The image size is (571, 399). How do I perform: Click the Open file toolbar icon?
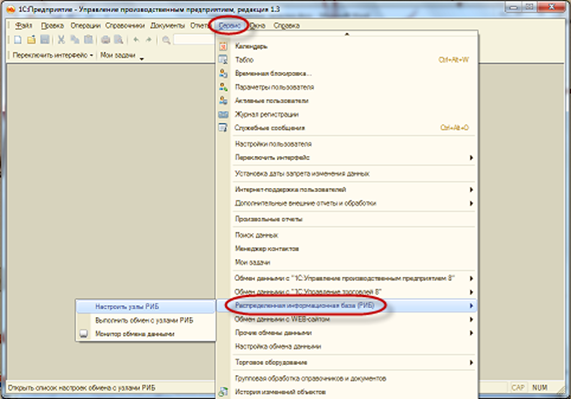(x=31, y=40)
